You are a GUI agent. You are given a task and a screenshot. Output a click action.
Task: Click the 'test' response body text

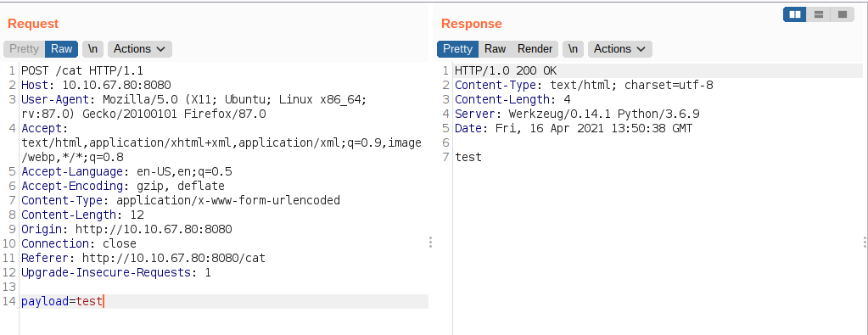coord(468,157)
